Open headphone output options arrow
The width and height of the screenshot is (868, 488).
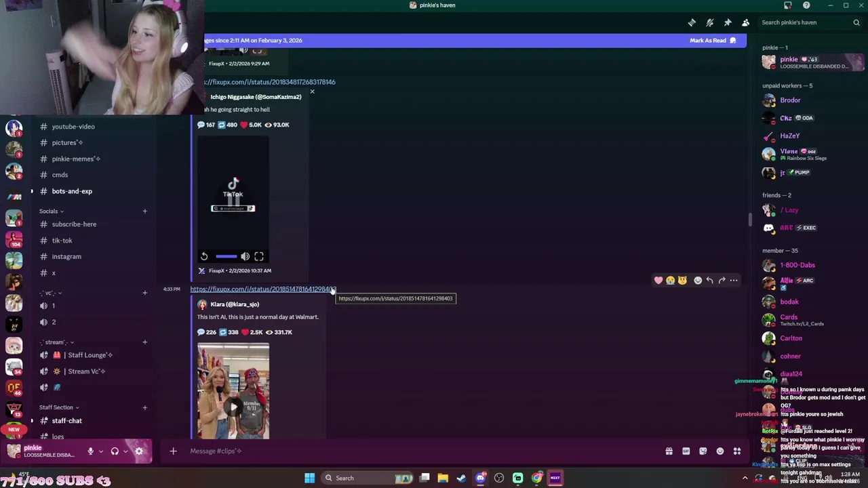[125, 451]
